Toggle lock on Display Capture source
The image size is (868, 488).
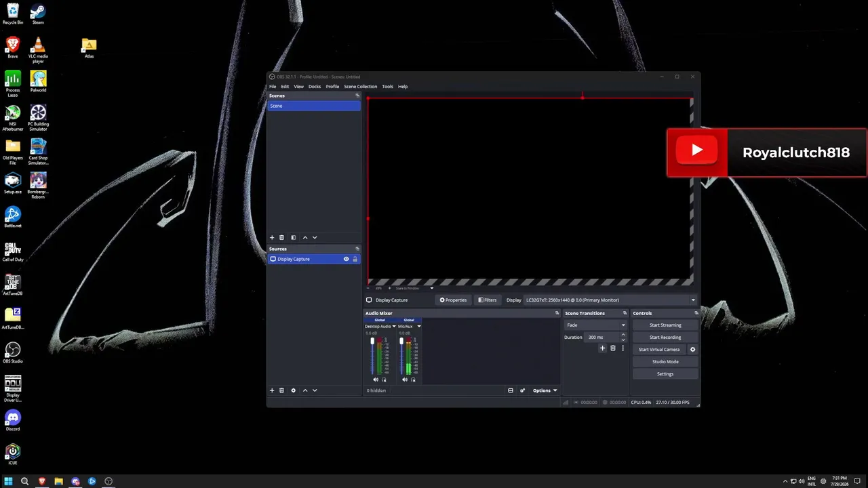tap(355, 259)
